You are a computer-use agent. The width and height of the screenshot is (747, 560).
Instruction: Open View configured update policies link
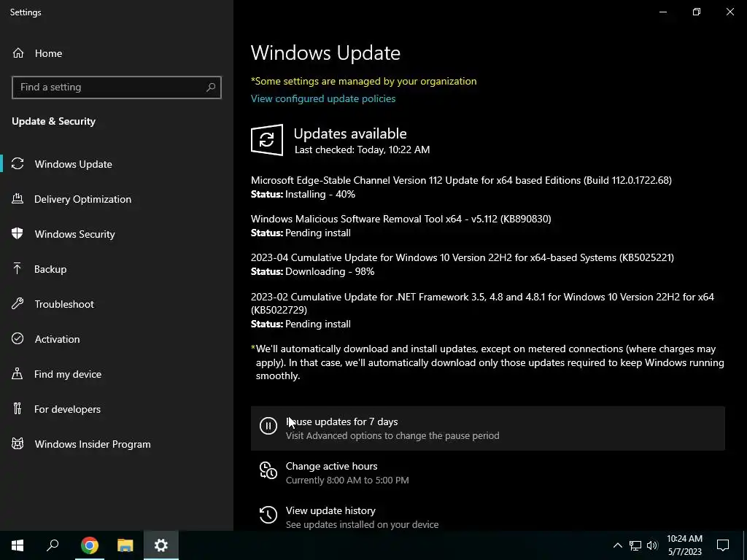click(x=323, y=98)
